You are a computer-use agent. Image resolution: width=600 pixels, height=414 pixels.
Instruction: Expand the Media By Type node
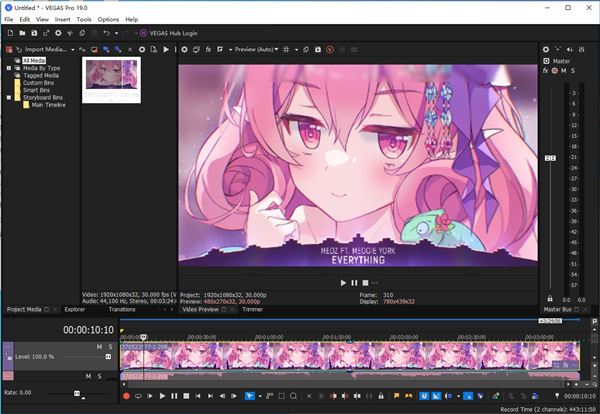[9, 68]
